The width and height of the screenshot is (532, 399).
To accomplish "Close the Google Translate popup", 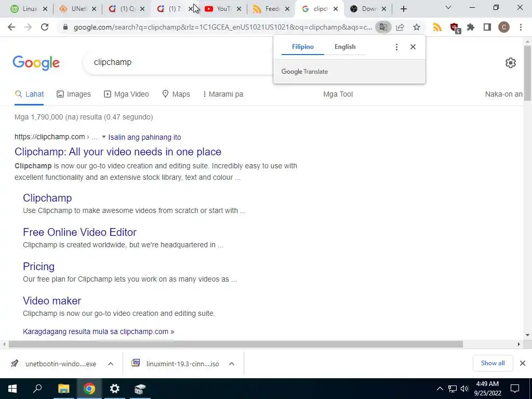I will [413, 47].
